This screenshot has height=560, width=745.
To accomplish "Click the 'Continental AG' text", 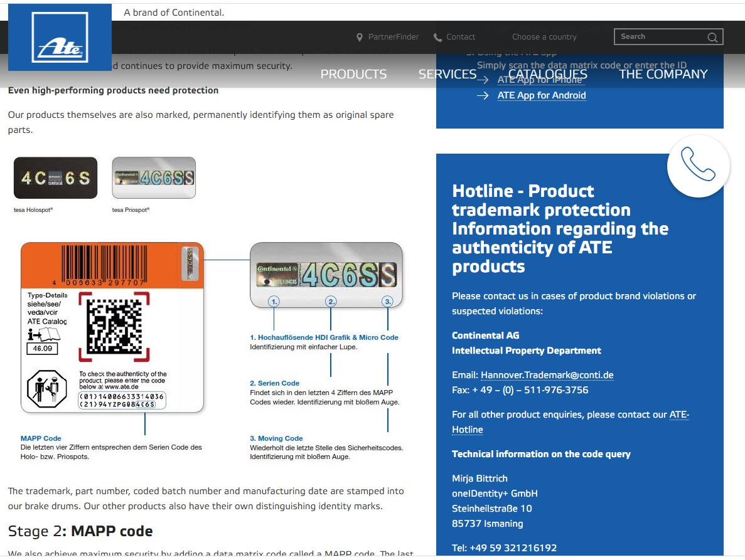I will tap(486, 335).
